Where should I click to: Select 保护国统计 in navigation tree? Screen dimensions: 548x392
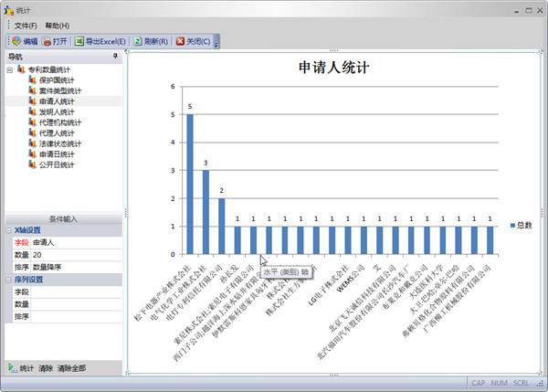click(57, 80)
